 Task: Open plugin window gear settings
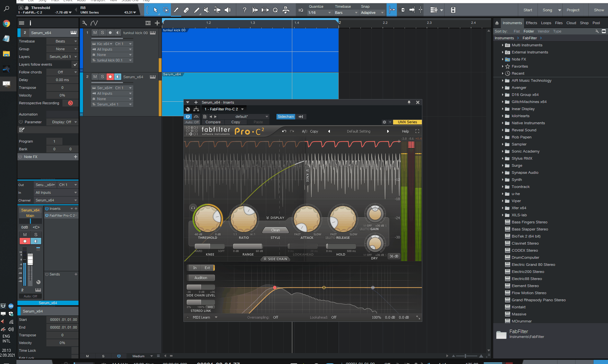[384, 122]
